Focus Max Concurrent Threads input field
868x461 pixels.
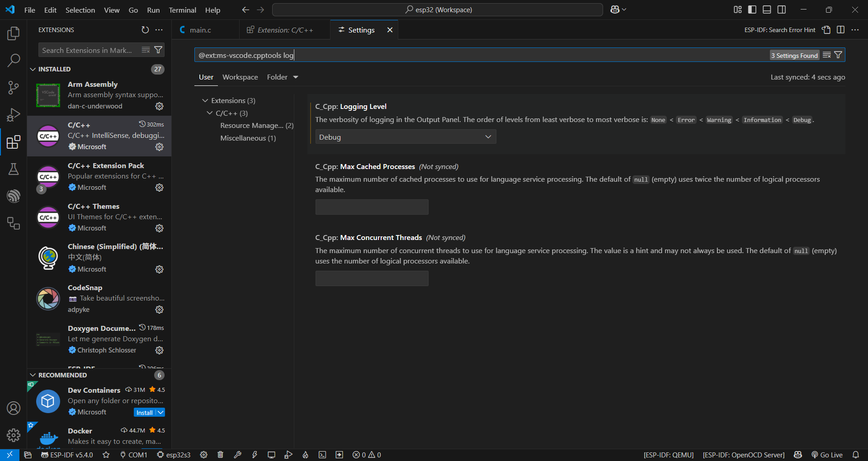(372, 278)
